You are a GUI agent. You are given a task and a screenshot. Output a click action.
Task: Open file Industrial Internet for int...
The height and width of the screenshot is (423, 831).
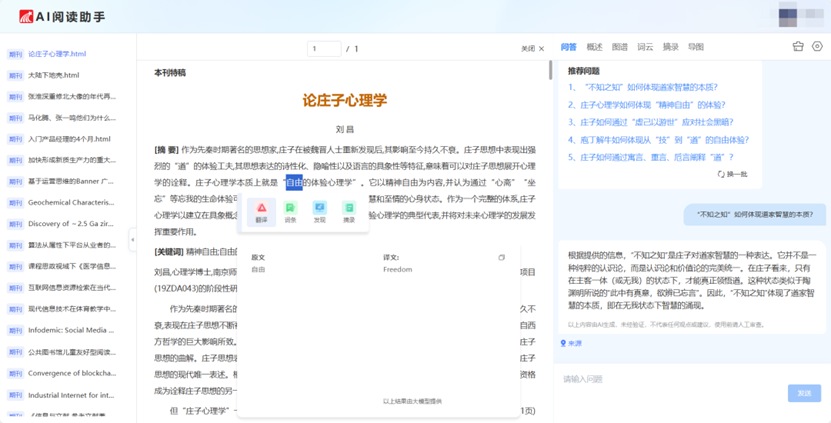[x=72, y=395]
